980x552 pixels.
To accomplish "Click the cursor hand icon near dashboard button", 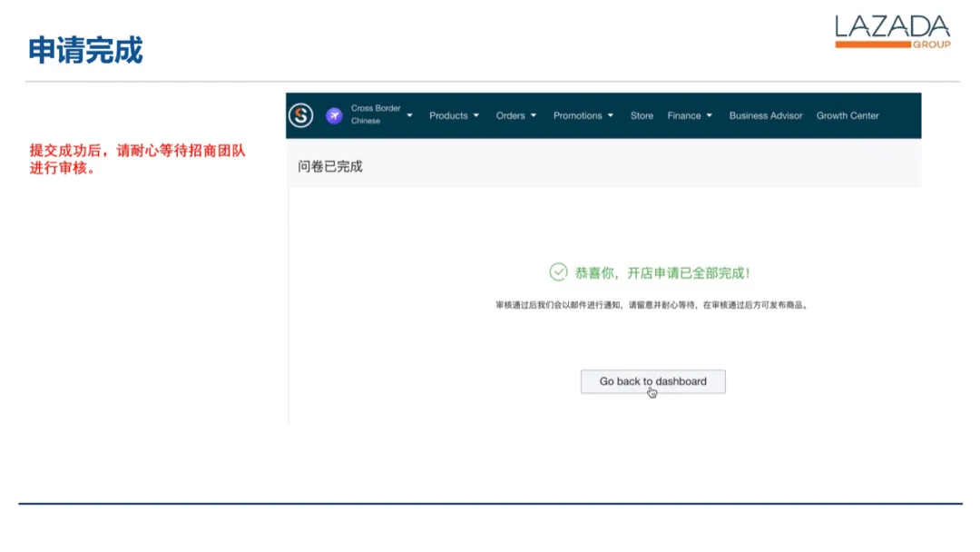I will 652,392.
